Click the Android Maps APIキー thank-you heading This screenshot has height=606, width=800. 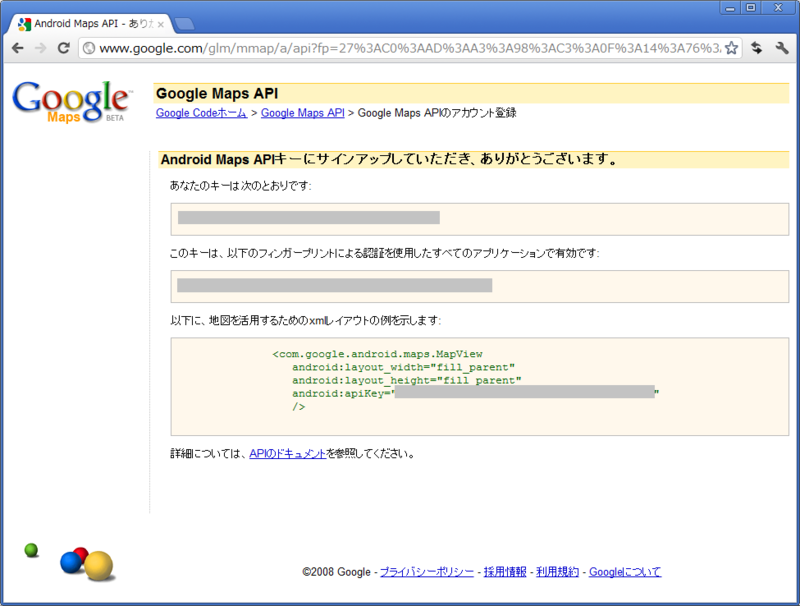[x=389, y=159]
